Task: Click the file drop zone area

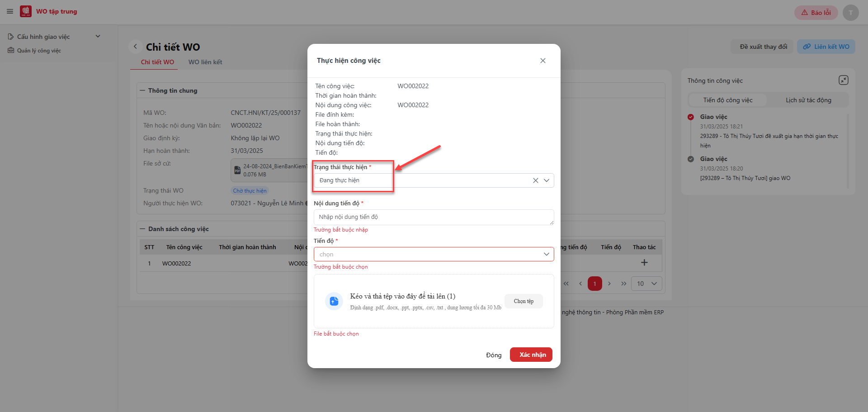Action: point(434,301)
